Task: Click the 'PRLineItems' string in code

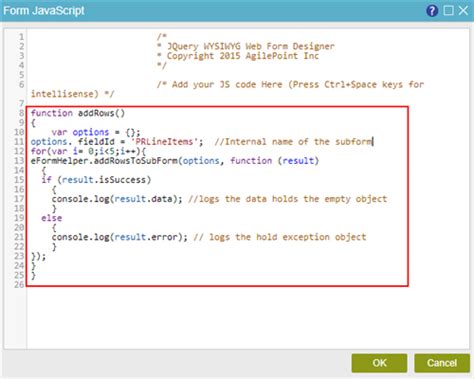Action: point(164,142)
